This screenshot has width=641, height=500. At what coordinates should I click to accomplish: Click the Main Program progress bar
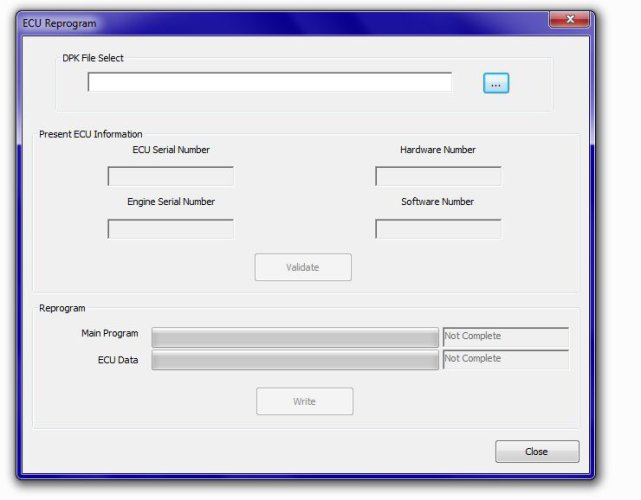tap(295, 337)
